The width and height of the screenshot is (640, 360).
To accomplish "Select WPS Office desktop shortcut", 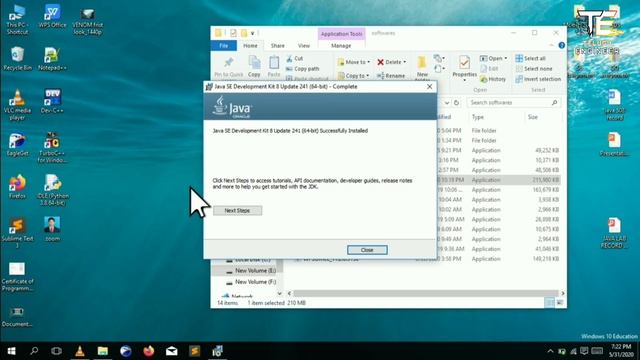I will [x=52, y=16].
